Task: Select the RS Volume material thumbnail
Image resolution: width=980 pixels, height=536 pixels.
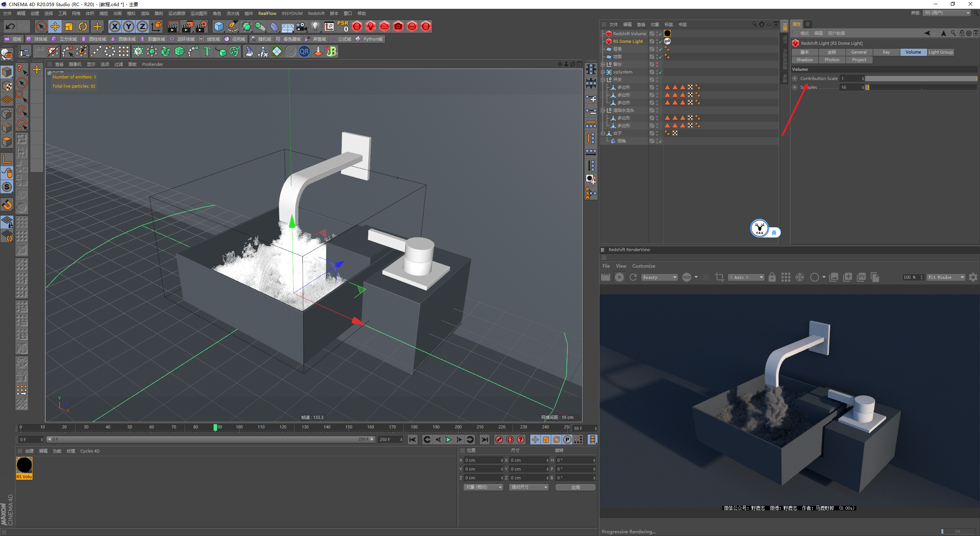Action: (24, 466)
